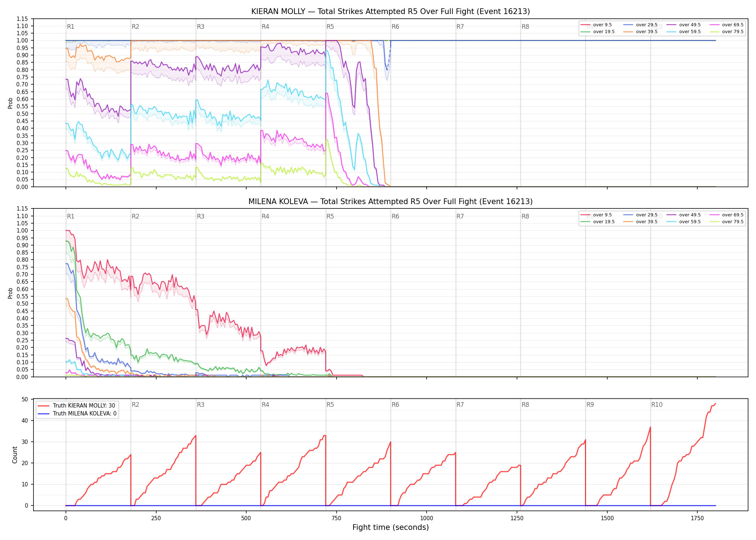Click the '50' tick on the Count axis
756x540 pixels.
25,399
